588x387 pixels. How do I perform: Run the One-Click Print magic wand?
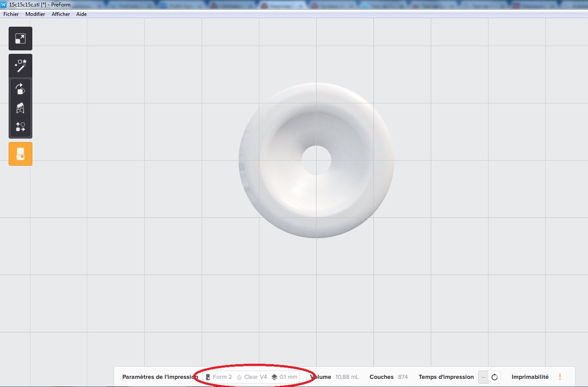tap(20, 65)
